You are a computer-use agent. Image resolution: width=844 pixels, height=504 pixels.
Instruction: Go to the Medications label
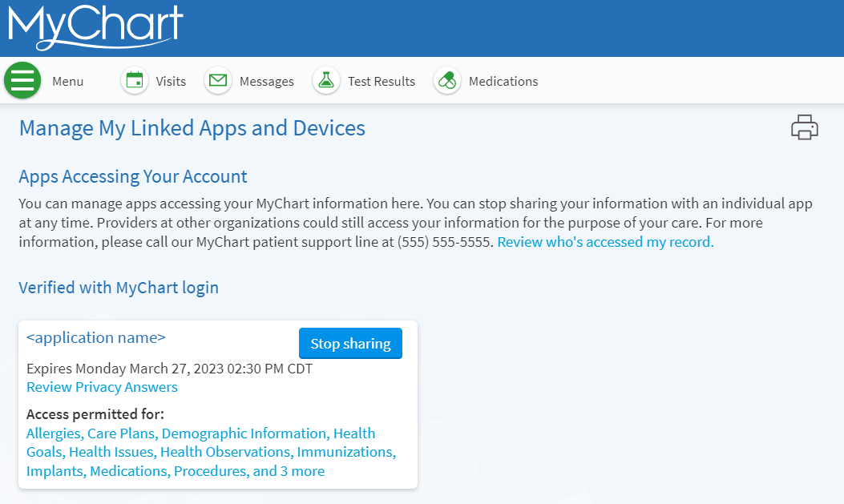pyautogui.click(x=503, y=81)
